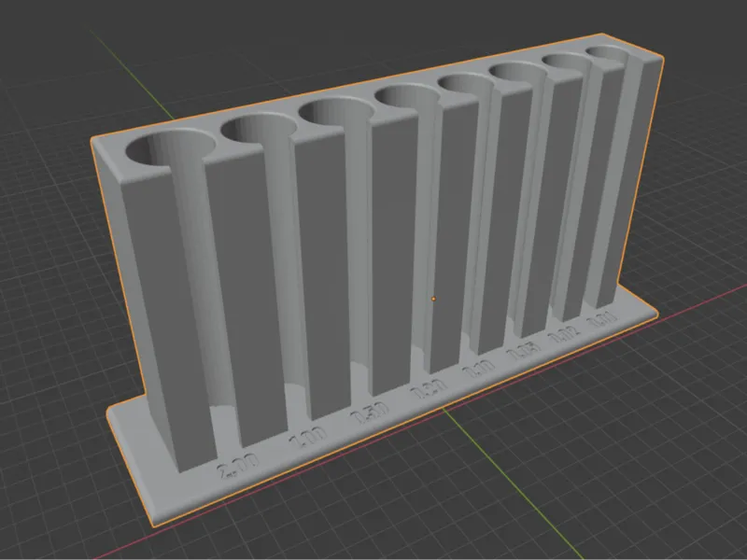Click the embossed 0.02 label on base
The image size is (747, 560).
pos(565,334)
